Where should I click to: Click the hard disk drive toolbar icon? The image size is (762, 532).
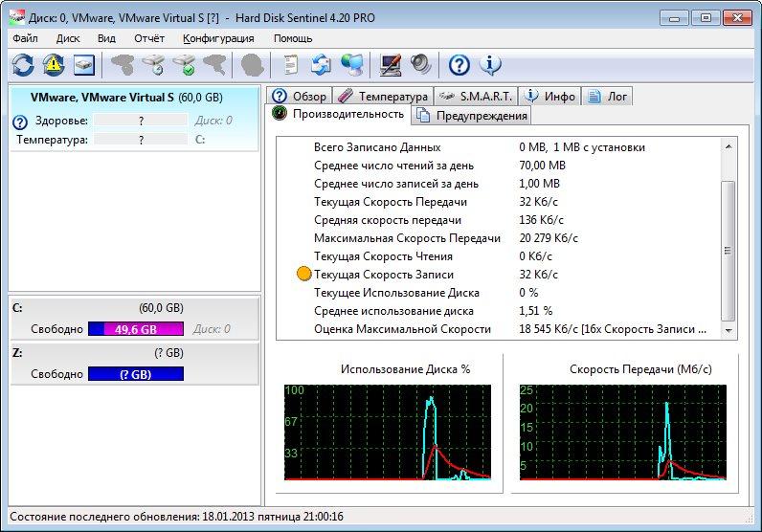tap(84, 65)
